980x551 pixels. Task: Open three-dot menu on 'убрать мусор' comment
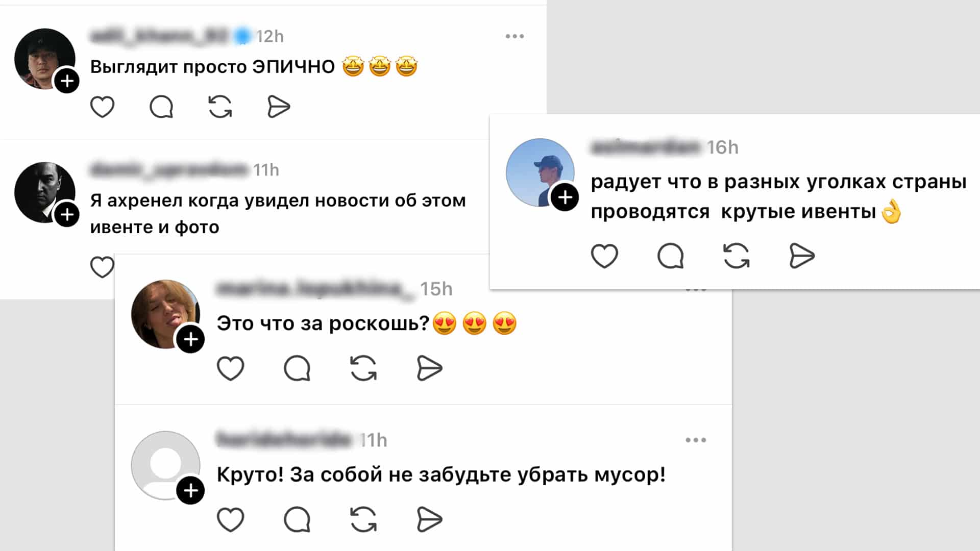(x=696, y=440)
